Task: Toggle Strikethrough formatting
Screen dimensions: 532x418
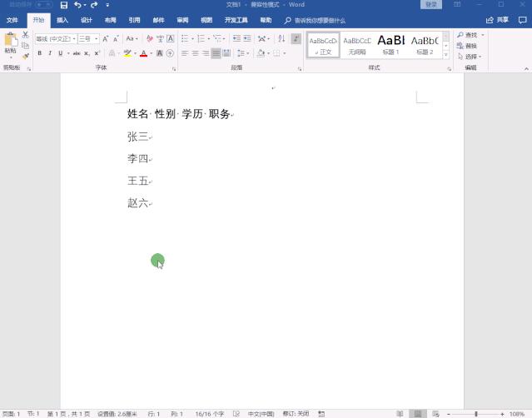Action: pos(77,53)
